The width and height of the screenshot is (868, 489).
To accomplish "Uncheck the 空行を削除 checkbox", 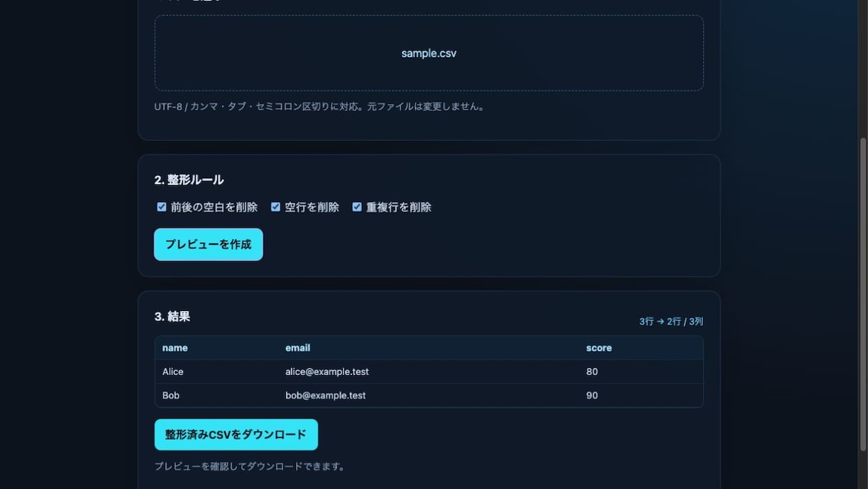I will pos(275,207).
